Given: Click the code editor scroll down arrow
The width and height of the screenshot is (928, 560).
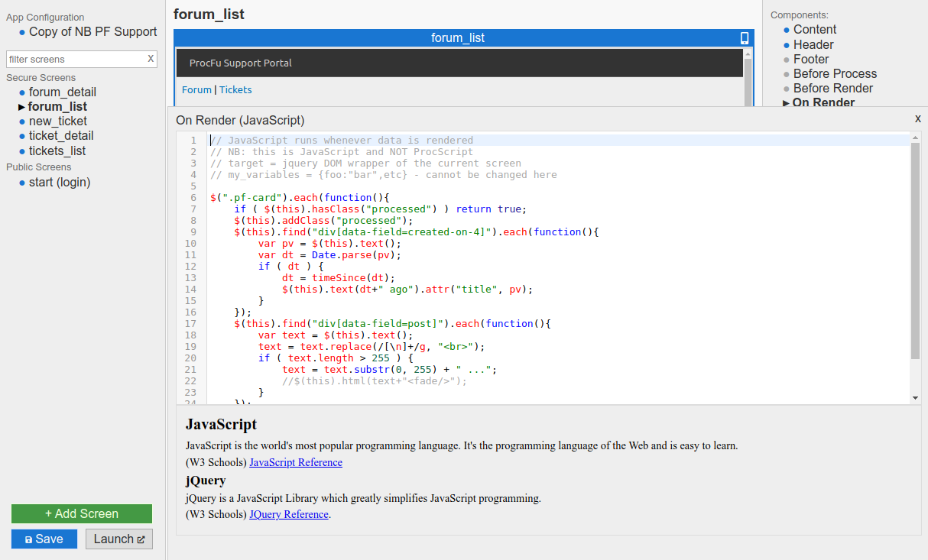Looking at the screenshot, I should pyautogui.click(x=915, y=398).
